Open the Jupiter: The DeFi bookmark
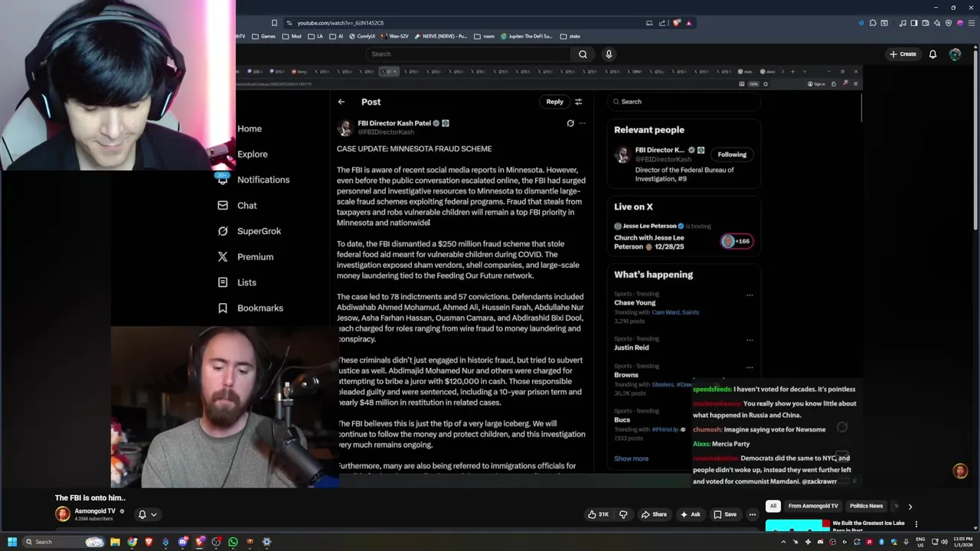 point(527,36)
